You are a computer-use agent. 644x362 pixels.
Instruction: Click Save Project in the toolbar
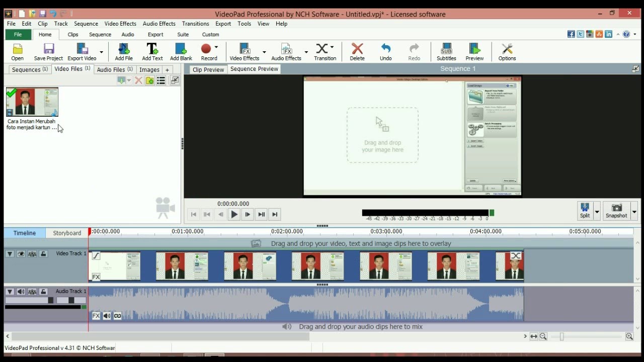(48, 52)
